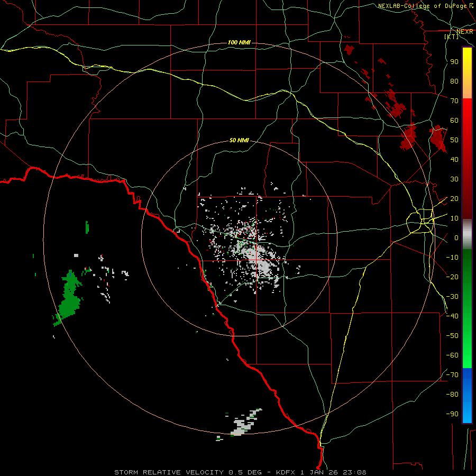Click the -90 value on velocity scale
This screenshot has width=476, height=476.
click(x=452, y=414)
